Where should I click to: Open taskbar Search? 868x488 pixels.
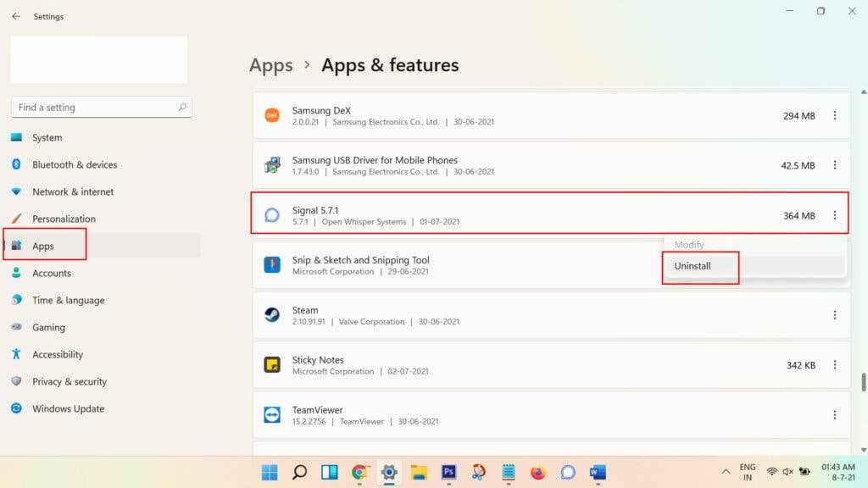click(x=299, y=472)
